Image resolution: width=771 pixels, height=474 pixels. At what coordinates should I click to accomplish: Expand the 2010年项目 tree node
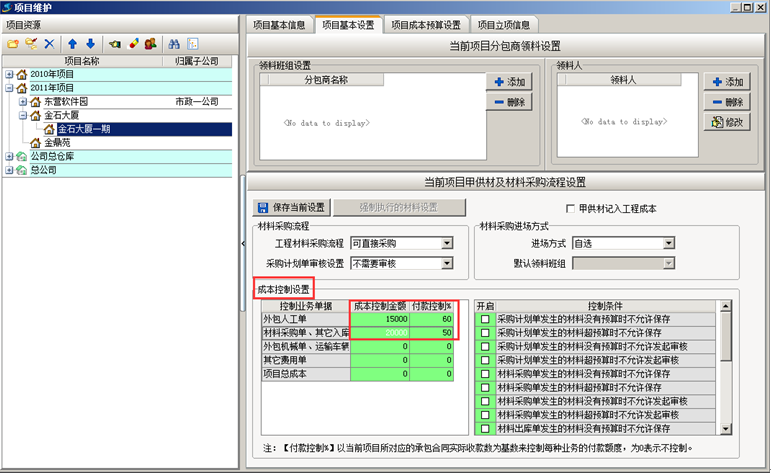click(9, 74)
